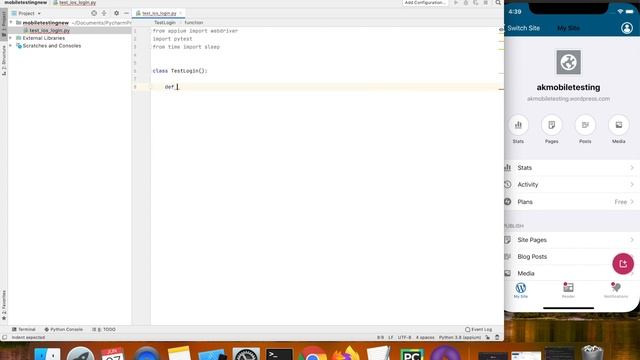This screenshot has width=640, height=360.
Task: Open the Stats row in WordPress app
Action: 572,168
